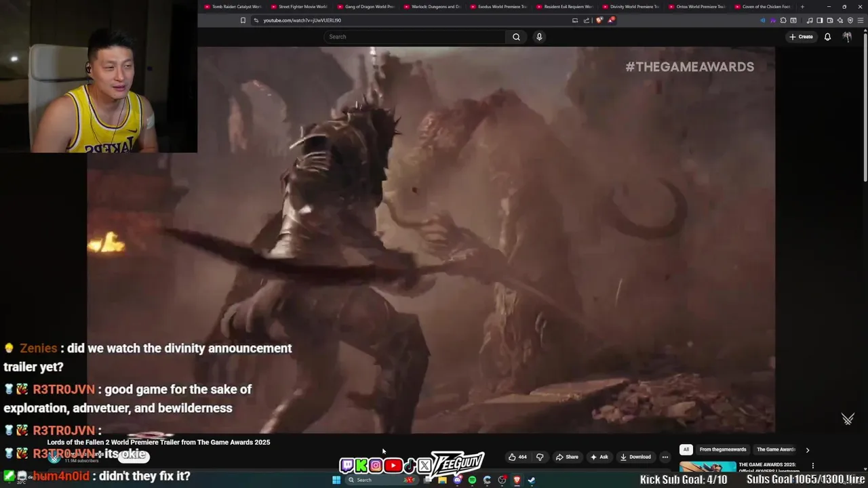Click the Ask button under the video
This screenshot has height=488, width=868.
(599, 457)
